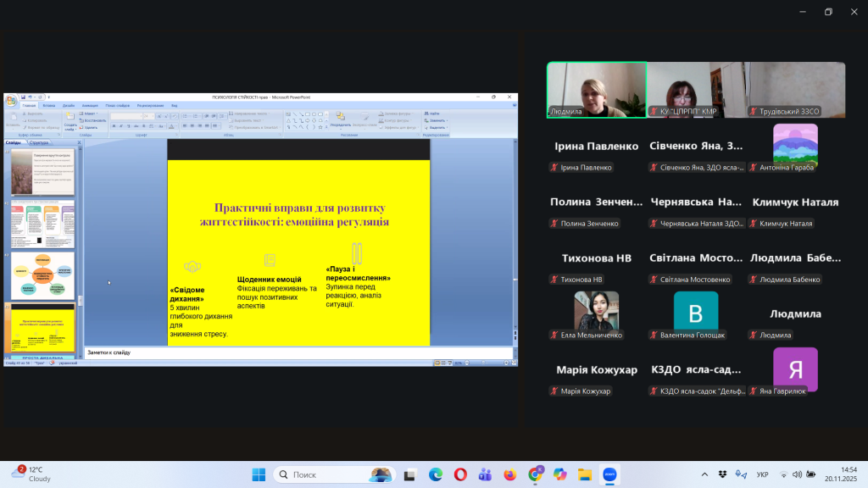Open Microsoft Edge from the taskbar

[435, 474]
